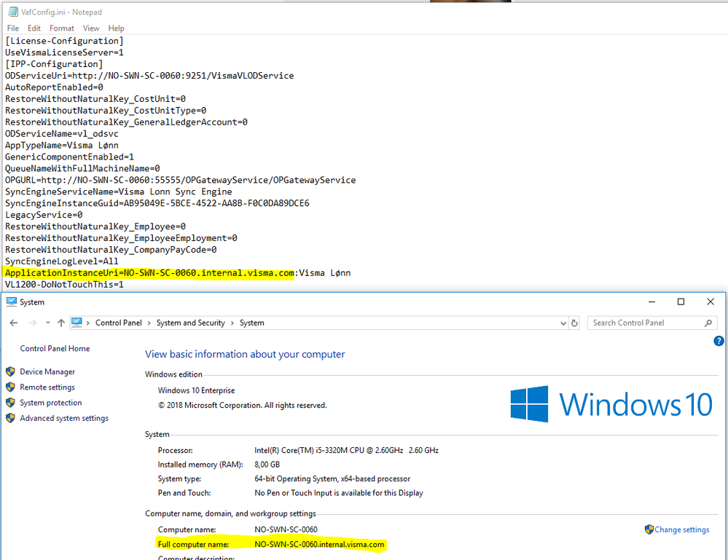Click the ODServiceUri line in Notepad
Screen dimensions: 728x560
149,76
